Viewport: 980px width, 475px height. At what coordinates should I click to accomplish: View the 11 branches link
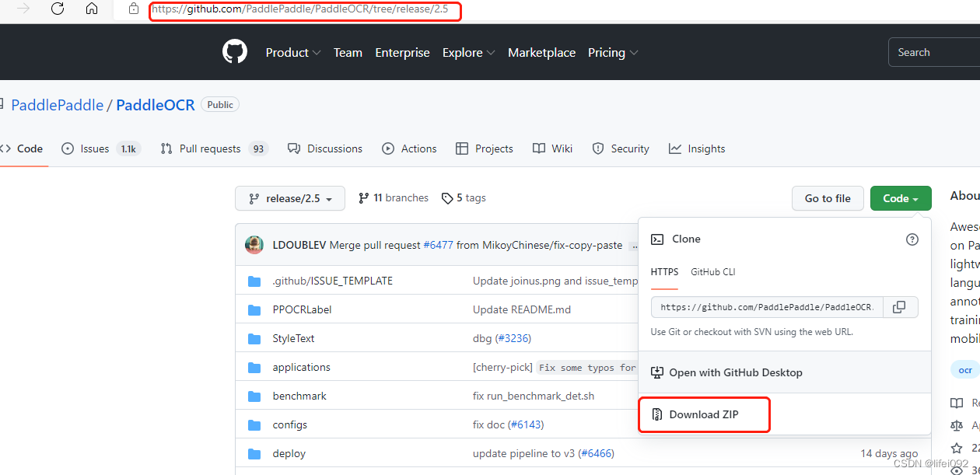[394, 198]
